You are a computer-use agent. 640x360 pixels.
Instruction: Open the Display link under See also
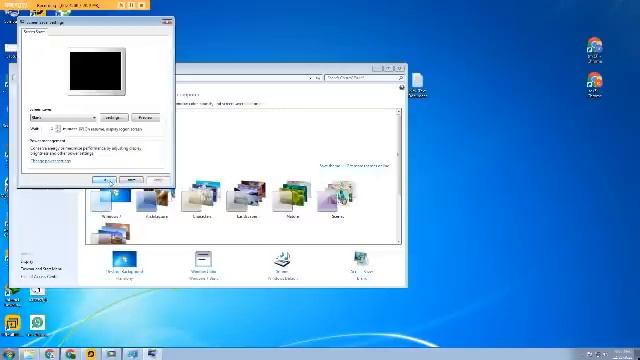[x=27, y=262]
